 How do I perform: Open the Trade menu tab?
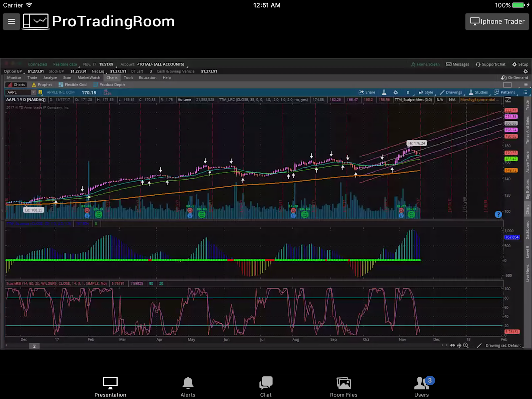click(x=32, y=78)
